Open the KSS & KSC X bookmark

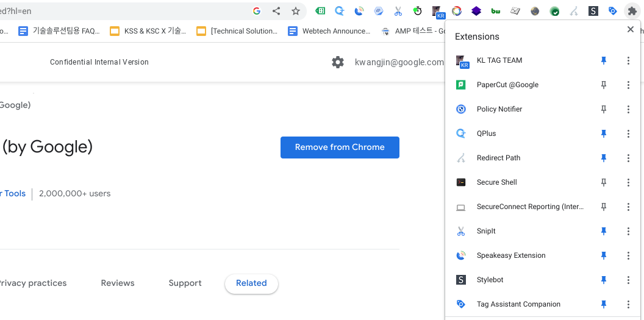pos(148,30)
